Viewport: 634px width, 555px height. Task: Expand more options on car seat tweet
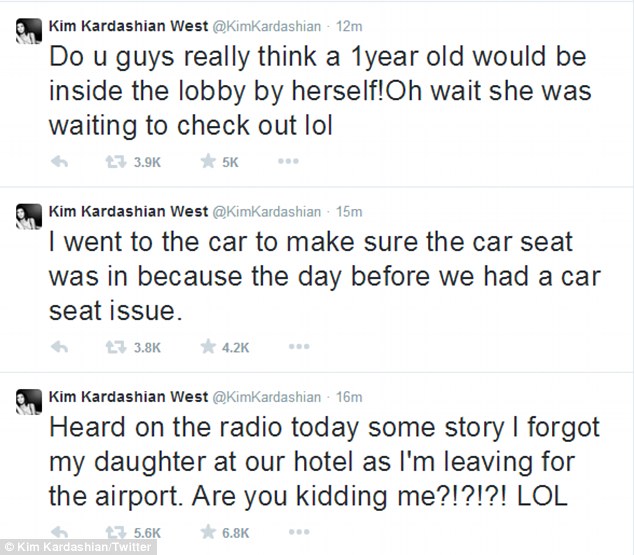click(288, 348)
